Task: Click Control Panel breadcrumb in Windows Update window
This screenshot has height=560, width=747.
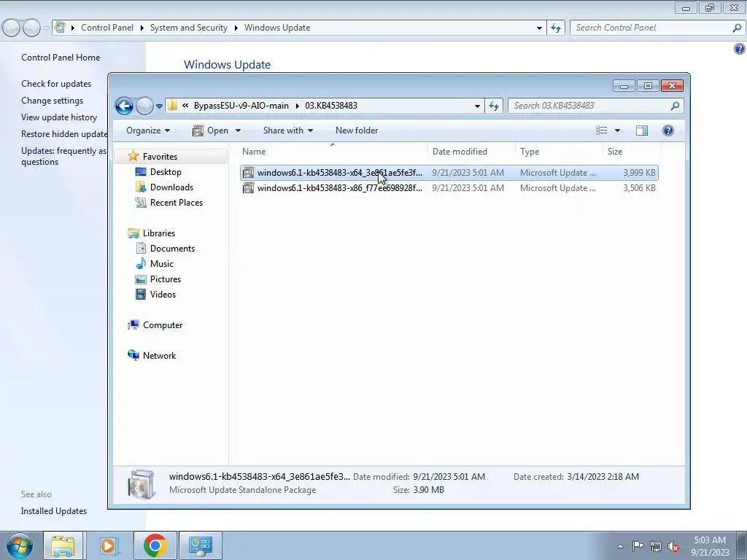Action: [107, 28]
